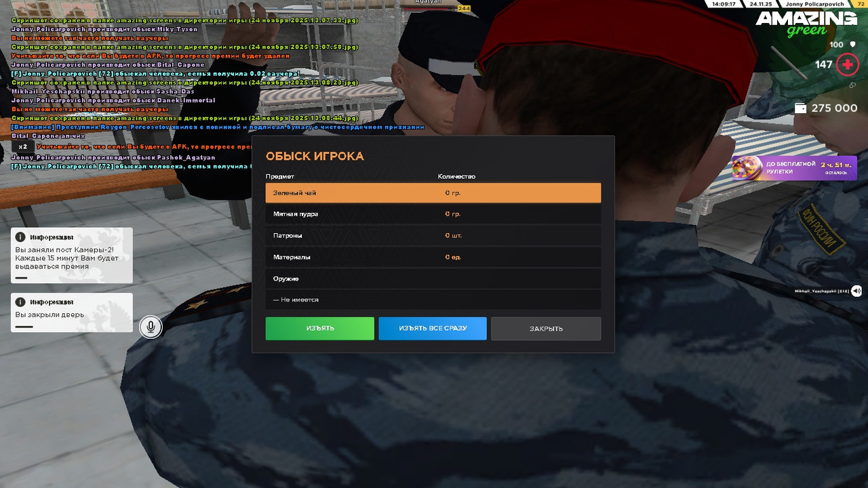Click the 2 ч. 51 м. roulette timer
The height and width of the screenshot is (488, 868).
[837, 165]
